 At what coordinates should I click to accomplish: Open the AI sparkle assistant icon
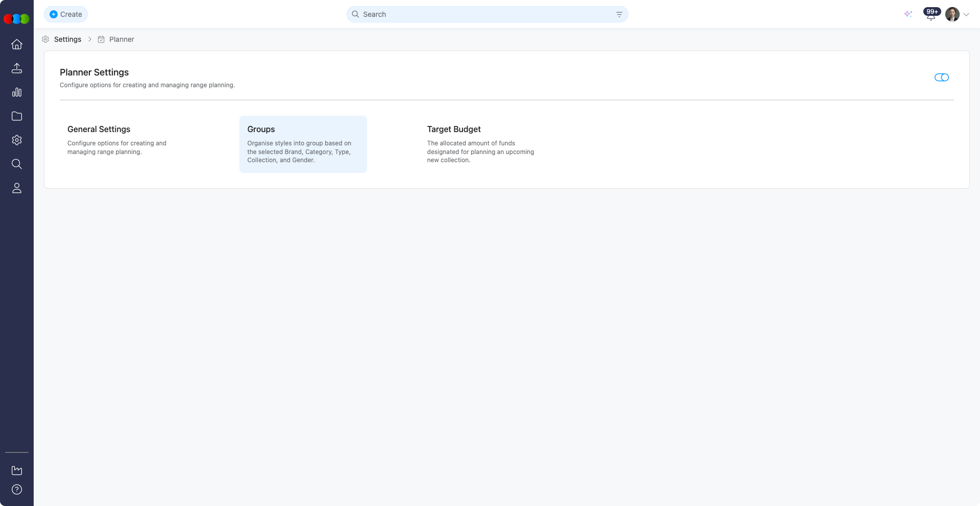point(909,14)
